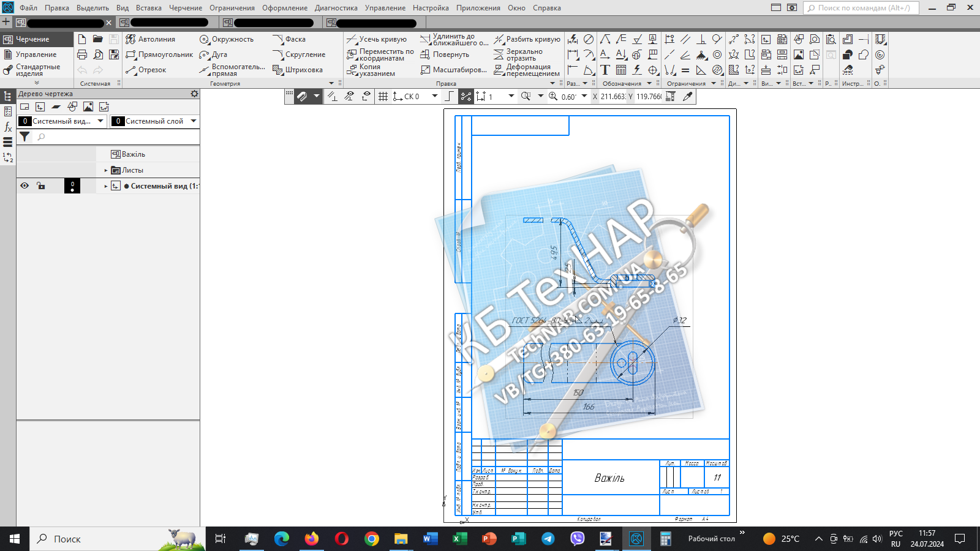Image resolution: width=980 pixels, height=551 pixels.
Task: Select the Фаска tool
Action: pyautogui.click(x=289, y=39)
